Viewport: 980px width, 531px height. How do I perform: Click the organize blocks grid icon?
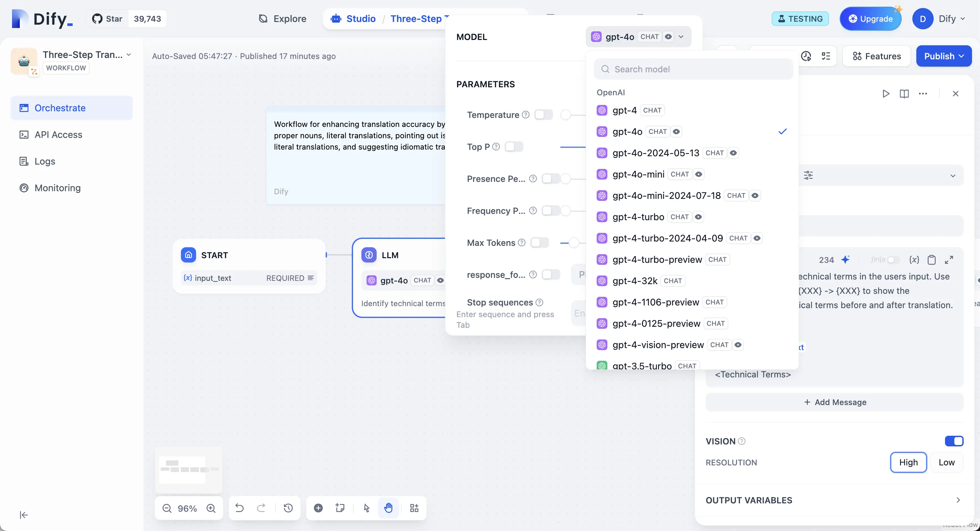pyautogui.click(x=414, y=508)
